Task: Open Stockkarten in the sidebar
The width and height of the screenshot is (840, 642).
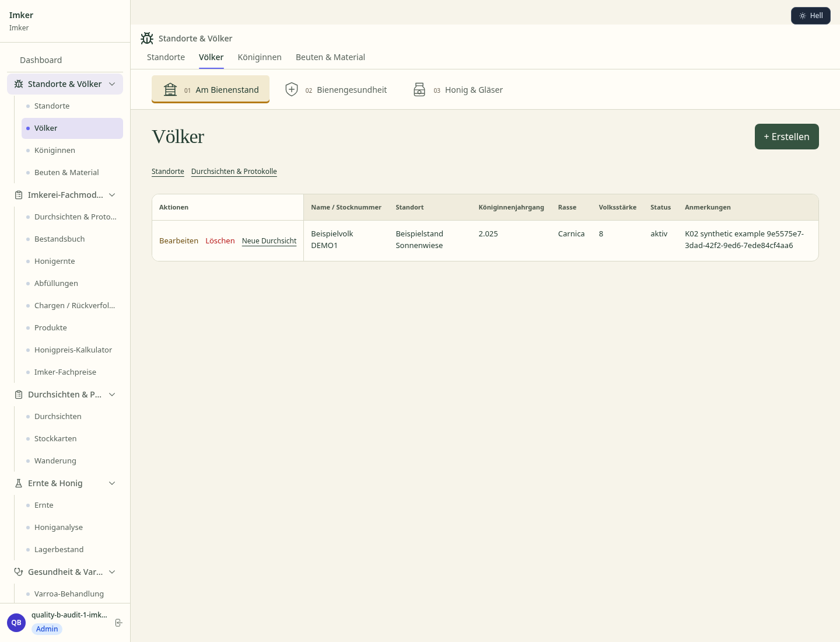Action: click(x=72, y=439)
